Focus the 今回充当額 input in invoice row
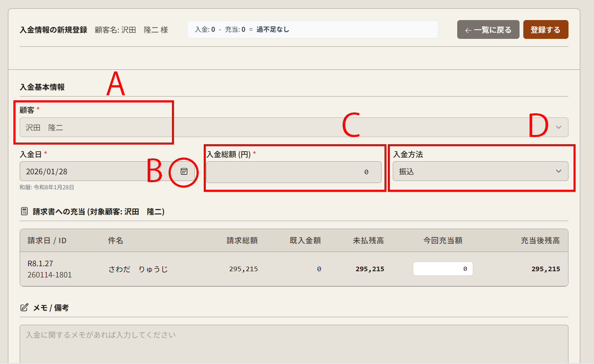 click(443, 269)
